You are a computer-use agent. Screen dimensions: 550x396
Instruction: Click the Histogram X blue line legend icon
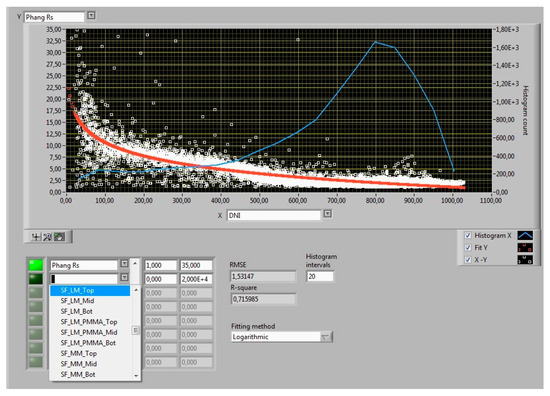[x=525, y=235]
